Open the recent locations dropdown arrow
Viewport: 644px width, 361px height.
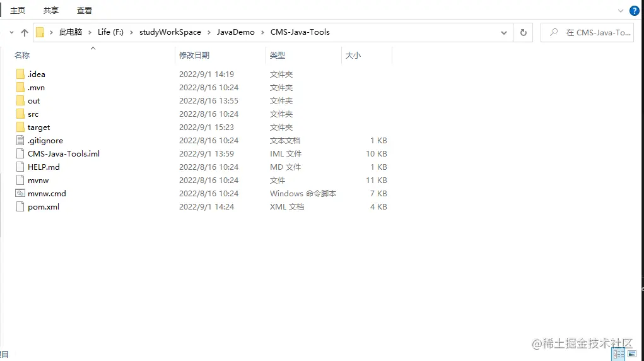point(11,32)
